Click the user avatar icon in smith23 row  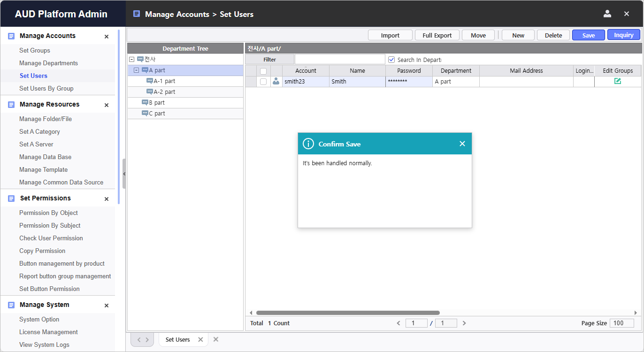pyautogui.click(x=276, y=81)
